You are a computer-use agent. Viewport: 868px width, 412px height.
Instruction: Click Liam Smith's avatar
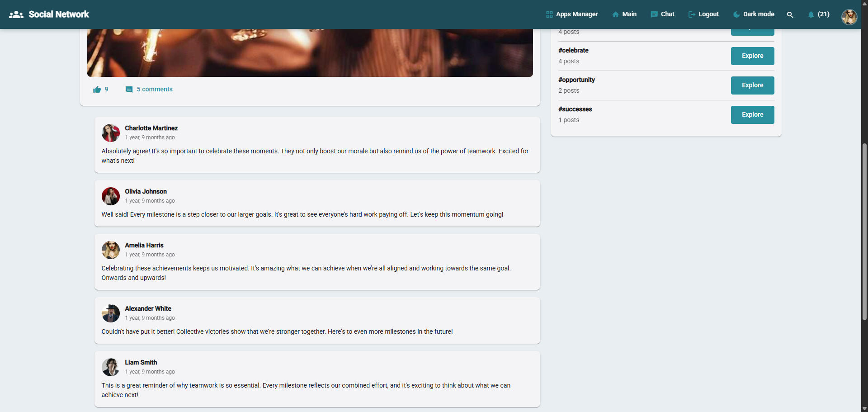[111, 367]
